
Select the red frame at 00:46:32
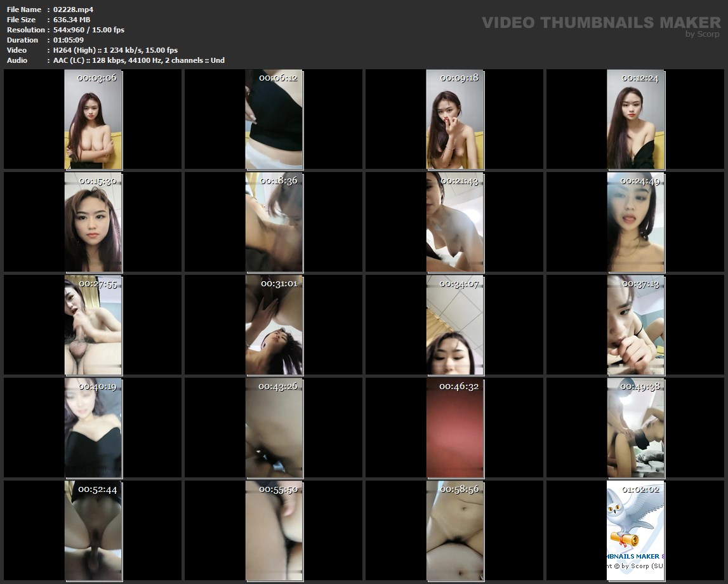point(454,428)
